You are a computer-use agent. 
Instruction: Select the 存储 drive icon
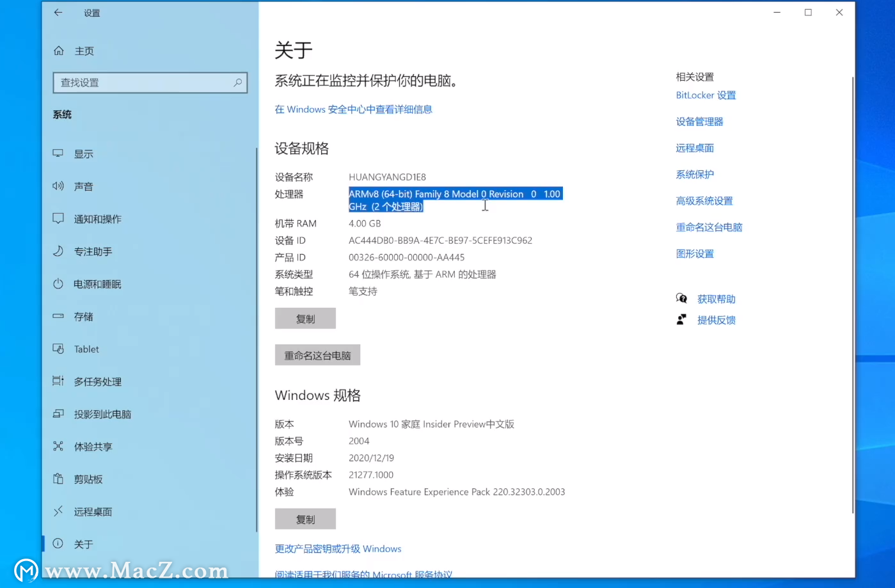(x=58, y=316)
